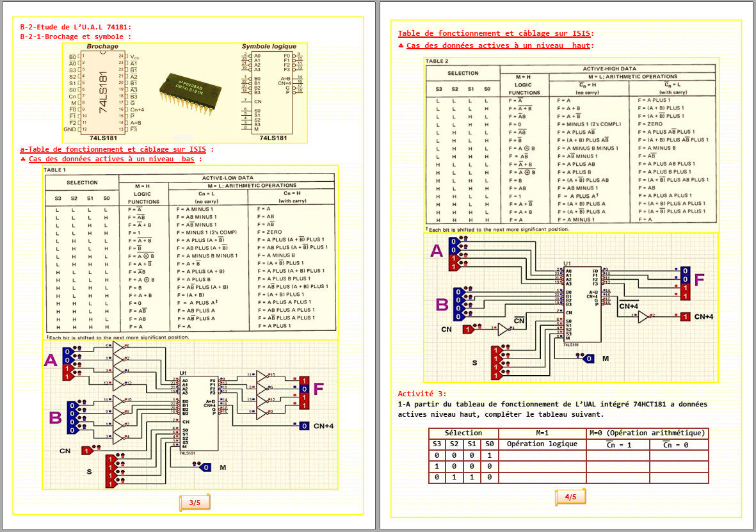This screenshot has width=756, height=532.
Task: Click the Symbole logique heading
Action: click(268, 47)
